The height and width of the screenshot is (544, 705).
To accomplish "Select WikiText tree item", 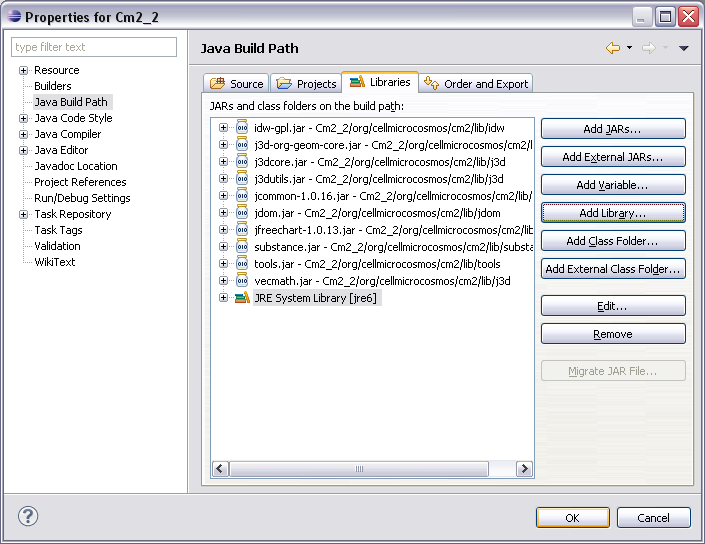I will (54, 262).
